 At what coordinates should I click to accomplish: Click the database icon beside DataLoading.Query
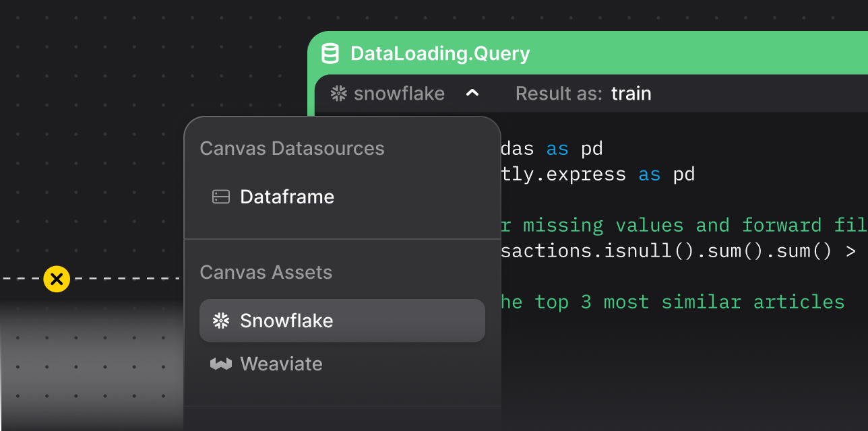(x=330, y=53)
